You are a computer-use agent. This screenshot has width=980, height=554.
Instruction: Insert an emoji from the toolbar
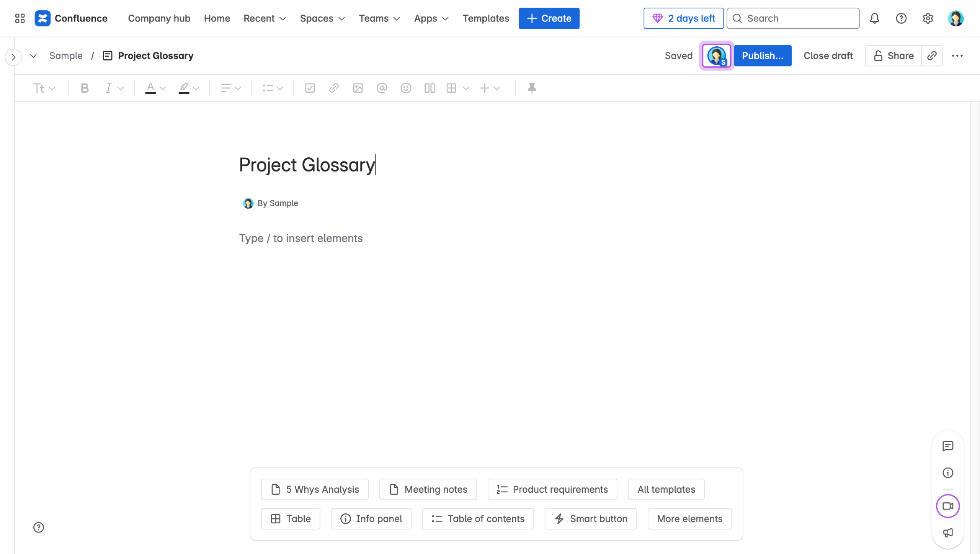coord(406,88)
